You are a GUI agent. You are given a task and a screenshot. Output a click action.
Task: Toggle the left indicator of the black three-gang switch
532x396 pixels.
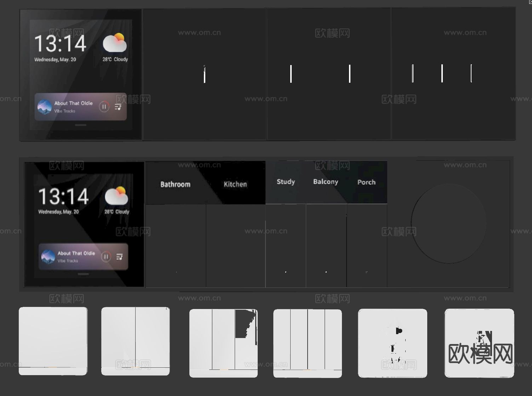coord(413,74)
